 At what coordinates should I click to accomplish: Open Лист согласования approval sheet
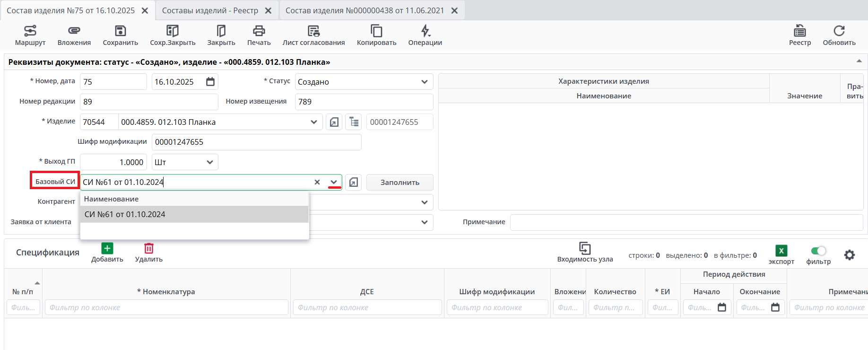tap(313, 35)
